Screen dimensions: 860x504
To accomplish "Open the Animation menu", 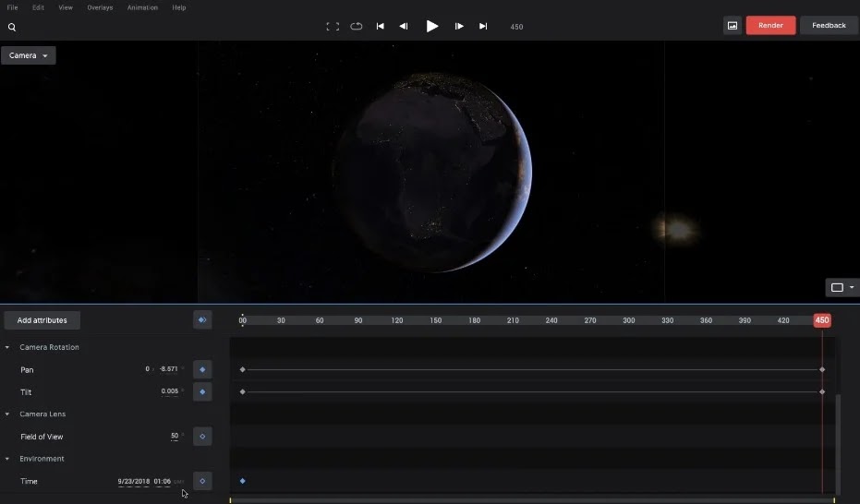I will [142, 7].
